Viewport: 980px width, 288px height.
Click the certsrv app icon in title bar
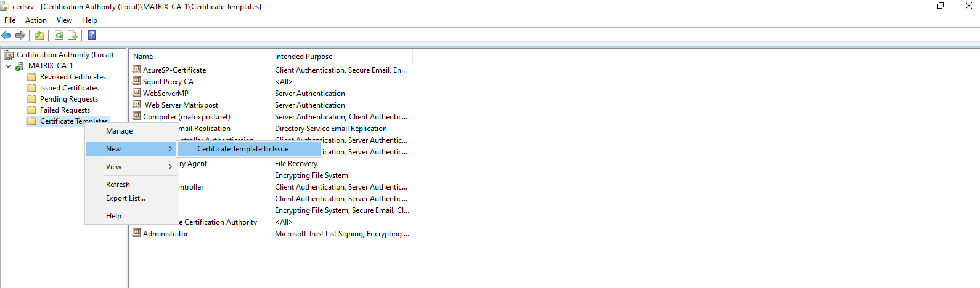tap(6, 6)
